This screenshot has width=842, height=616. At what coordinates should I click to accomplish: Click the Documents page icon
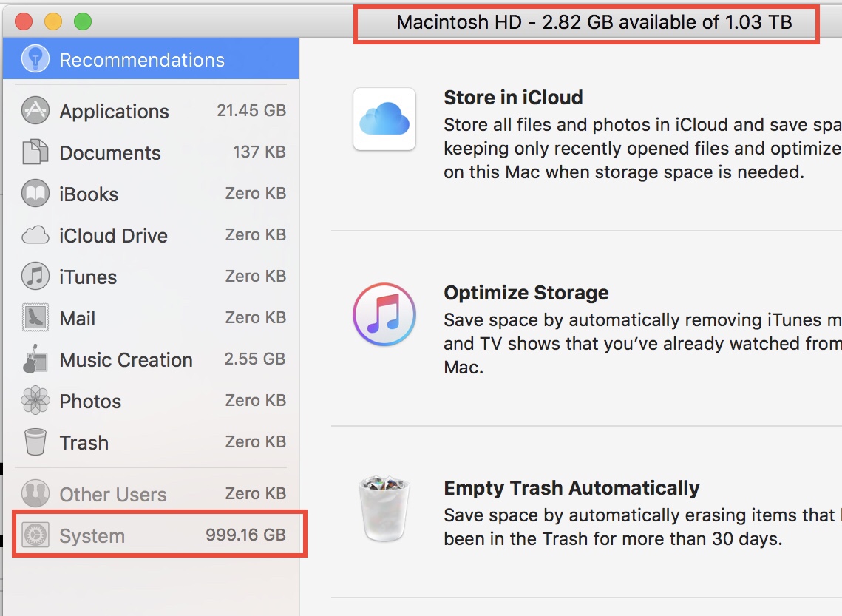pyautogui.click(x=35, y=152)
